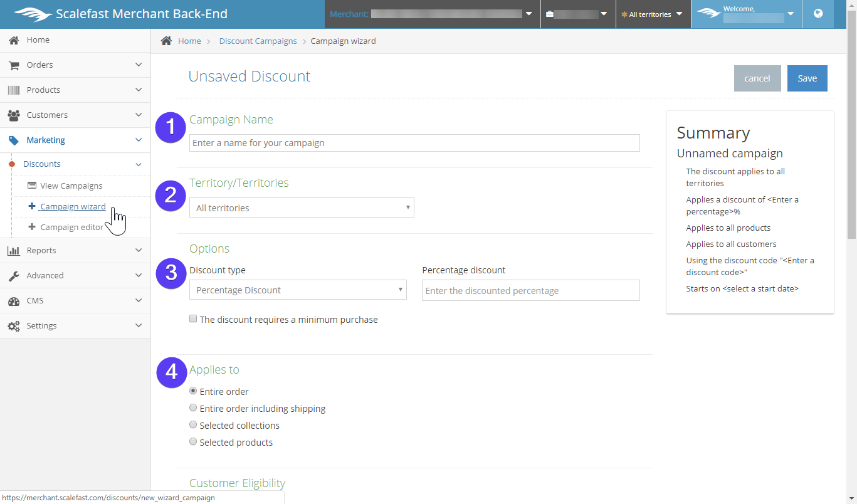The height and width of the screenshot is (504, 857).
Task: Open the Discount type dropdown
Action: click(298, 290)
